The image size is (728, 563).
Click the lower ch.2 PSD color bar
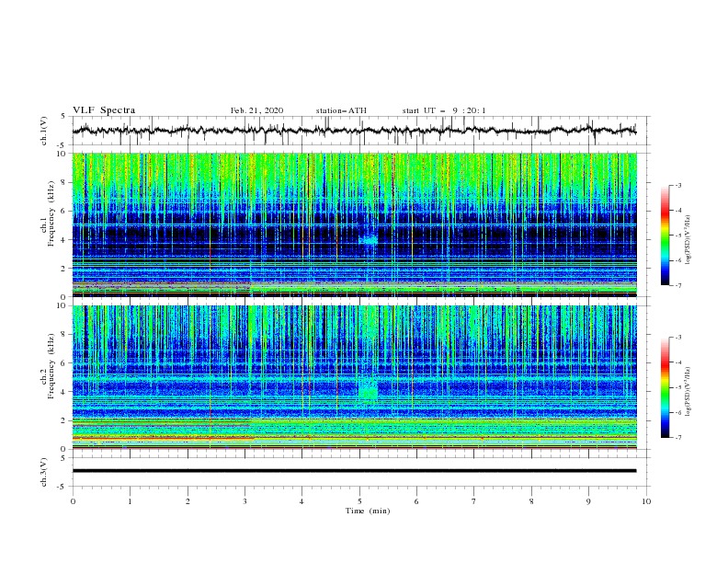(665, 387)
